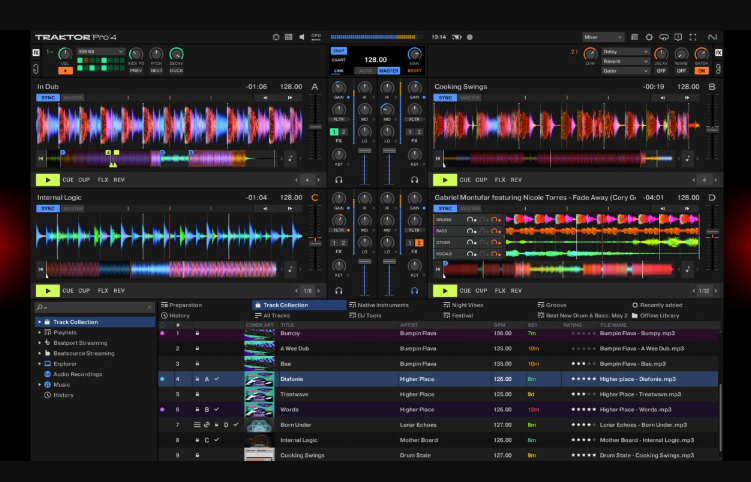Click the headphone cue icon for Deck C
The height and width of the screenshot is (482, 751).
[x=339, y=290]
